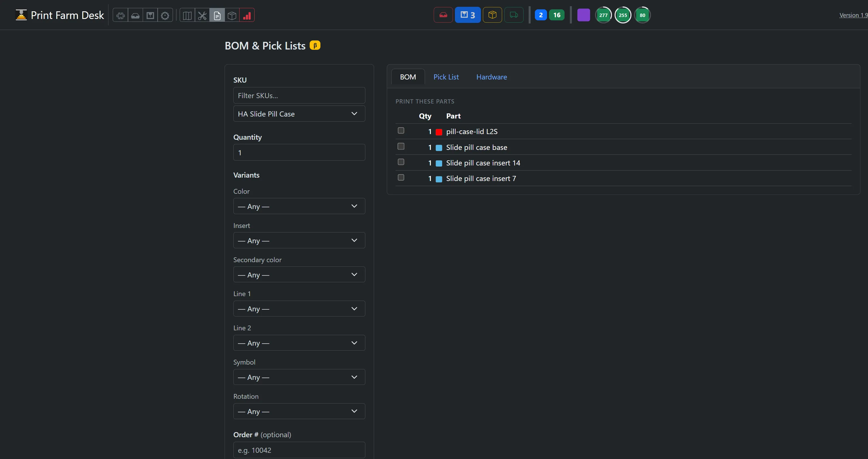868x459 pixels.
Task: Open the Symbol dropdown
Action: click(299, 377)
